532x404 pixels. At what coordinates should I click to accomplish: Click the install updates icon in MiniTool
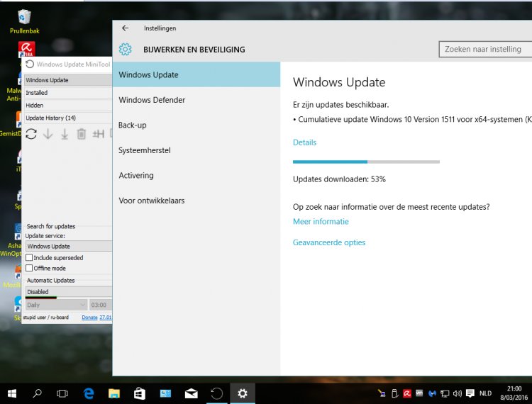tap(65, 134)
